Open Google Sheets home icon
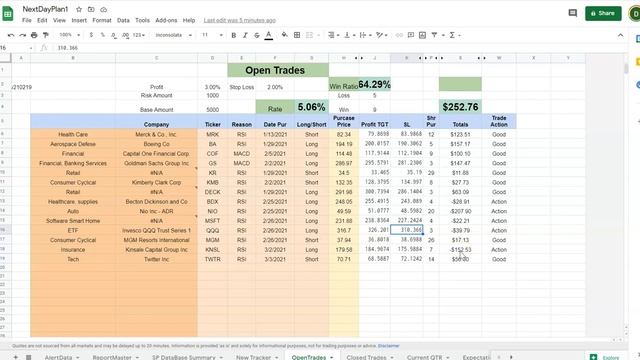Screen dimensions: 640x360 tap(8, 13)
